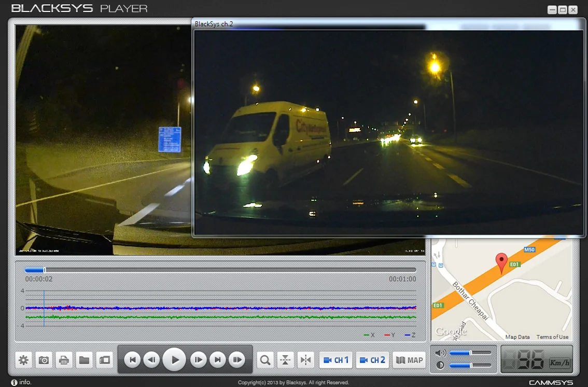Click Bothar Cheapaí street label on map
This screenshot has width=588, height=387.
click(471, 301)
